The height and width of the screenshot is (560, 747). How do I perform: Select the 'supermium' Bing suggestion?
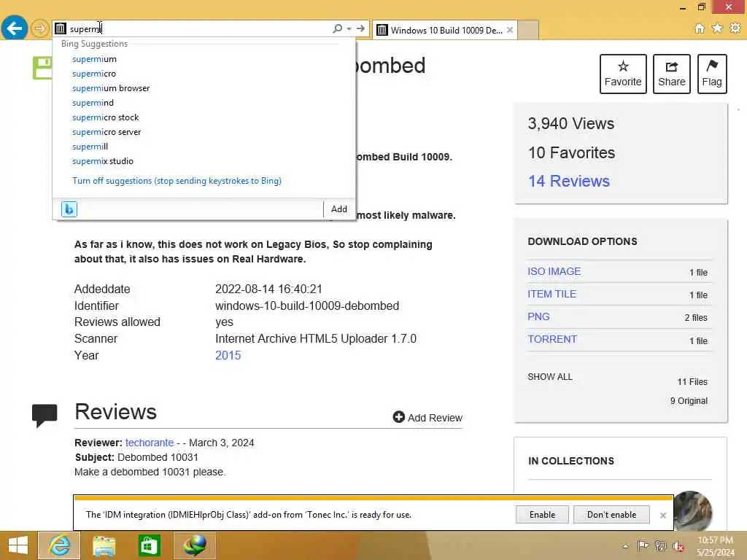tap(94, 59)
